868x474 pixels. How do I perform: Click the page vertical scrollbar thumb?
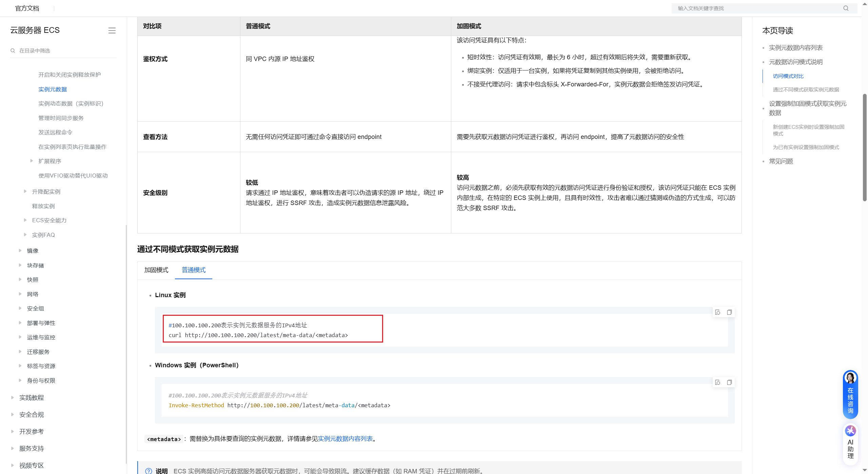tap(865, 146)
